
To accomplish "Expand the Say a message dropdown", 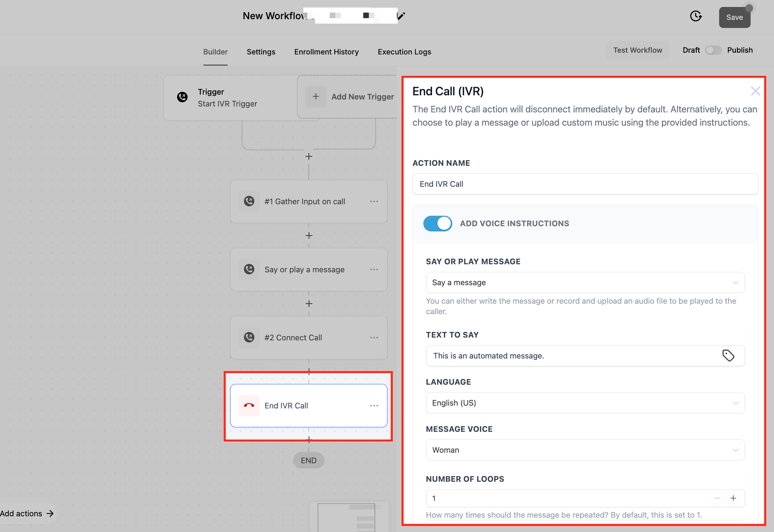I will (x=585, y=282).
